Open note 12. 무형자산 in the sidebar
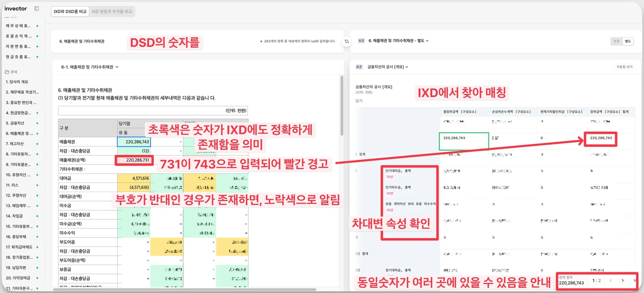The width and height of the screenshot is (644, 293). [16, 195]
